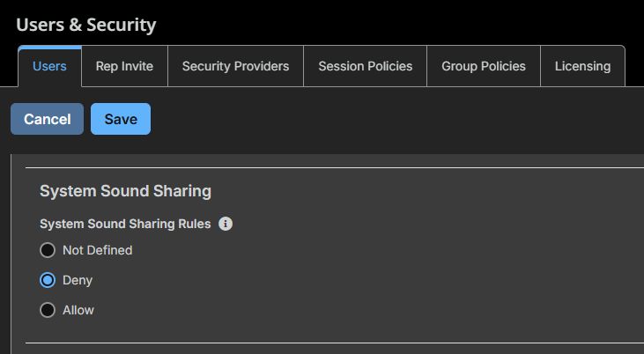Image resolution: width=644 pixels, height=354 pixels.
Task: Click the System Sound Sharing Rules label
Action: [x=125, y=224]
